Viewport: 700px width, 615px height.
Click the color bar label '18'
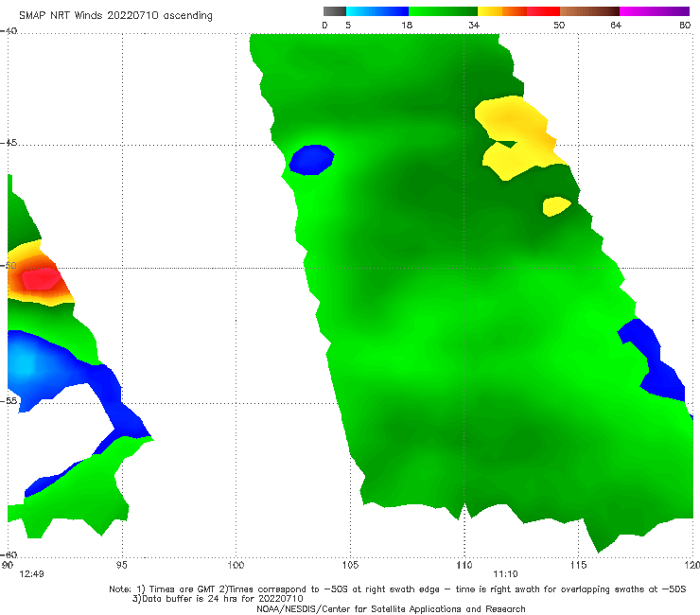point(407,25)
